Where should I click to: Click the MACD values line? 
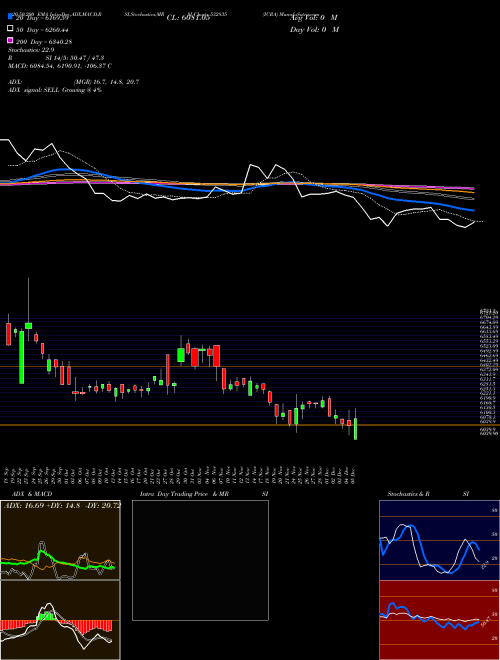60,66
